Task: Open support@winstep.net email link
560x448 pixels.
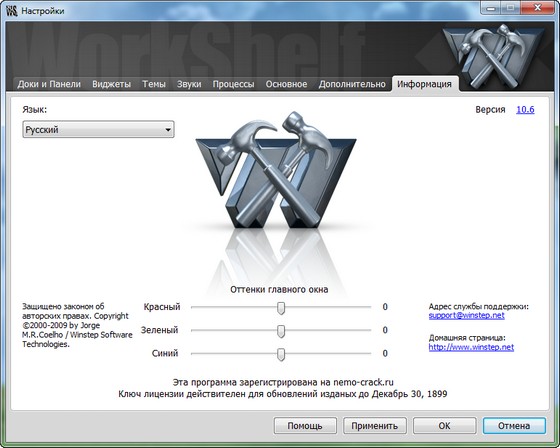Action: tap(466, 315)
